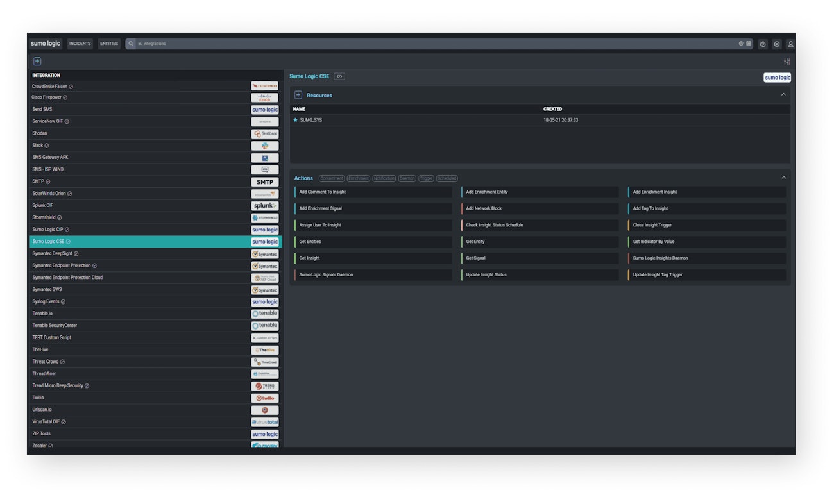Open the Sumo Logic Signals Daemon action
This screenshot has height=504, width=834.
[x=373, y=274]
